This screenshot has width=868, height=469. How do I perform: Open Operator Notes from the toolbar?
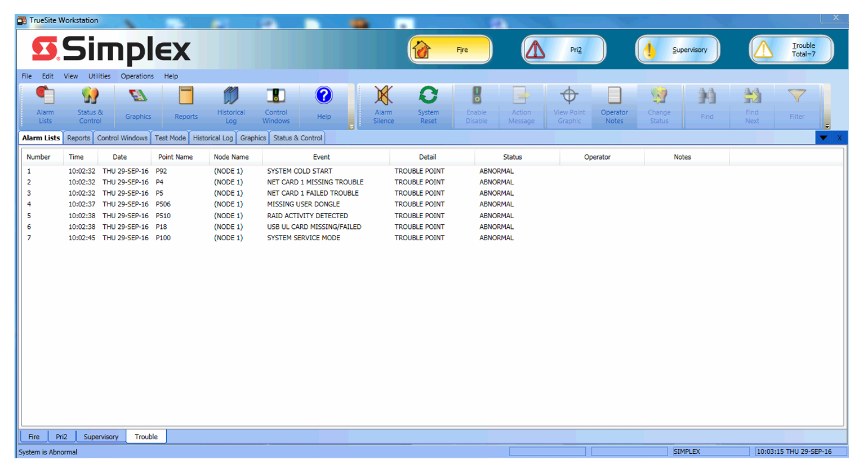[615, 105]
